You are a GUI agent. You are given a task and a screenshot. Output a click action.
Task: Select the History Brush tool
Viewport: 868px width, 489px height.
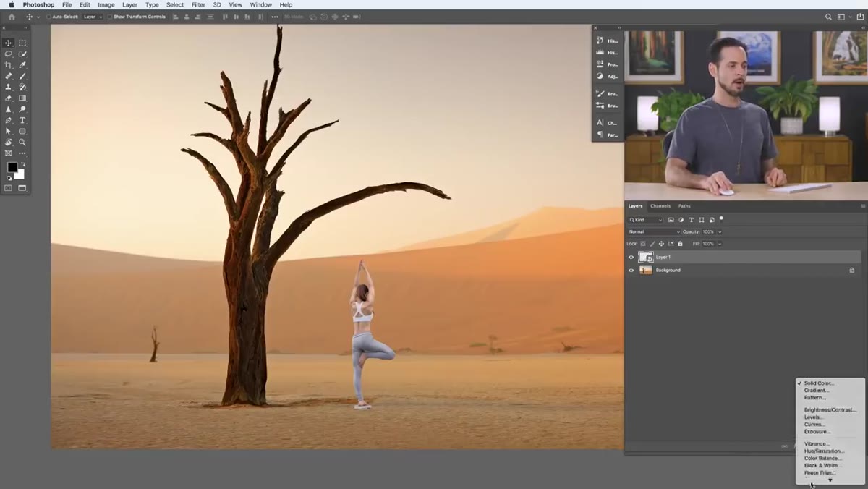click(x=22, y=87)
